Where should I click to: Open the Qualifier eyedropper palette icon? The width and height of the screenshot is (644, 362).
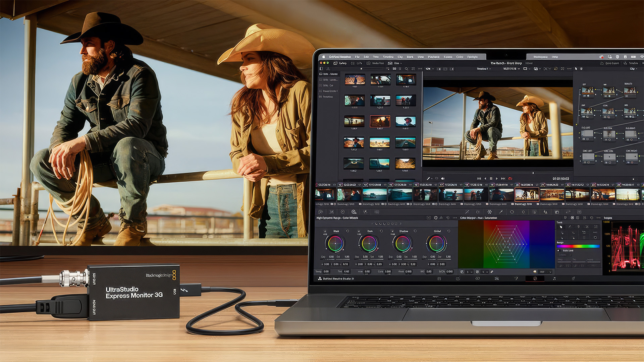pos(501,212)
